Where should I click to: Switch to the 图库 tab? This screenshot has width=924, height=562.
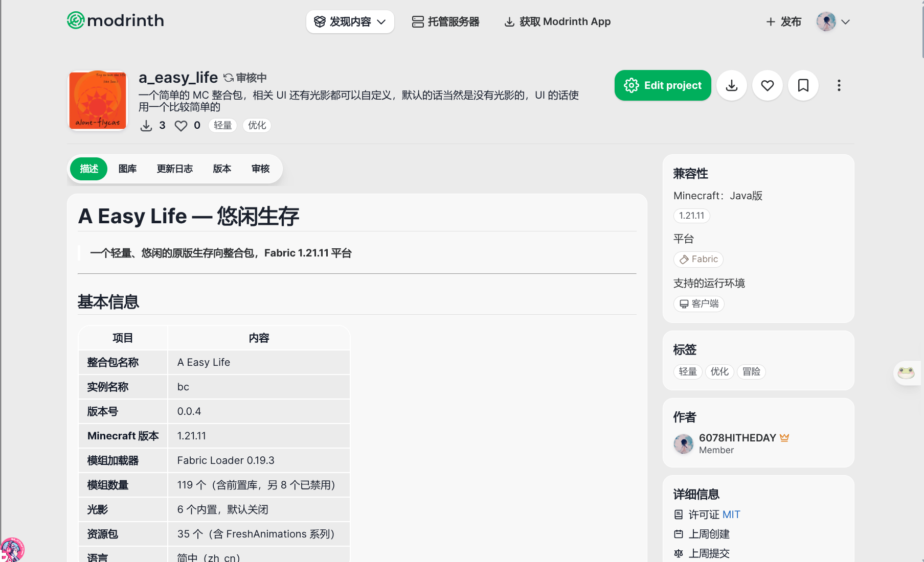click(127, 169)
